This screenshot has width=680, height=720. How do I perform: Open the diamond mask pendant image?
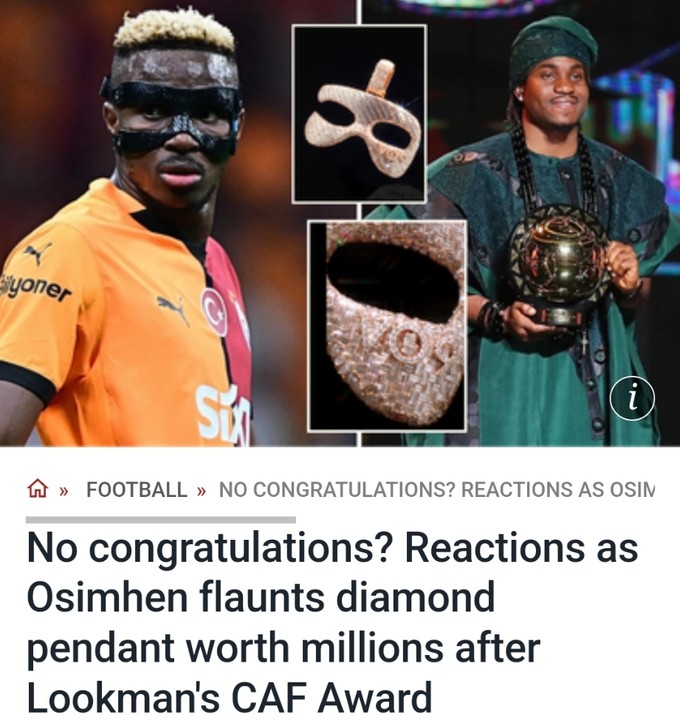click(x=360, y=114)
